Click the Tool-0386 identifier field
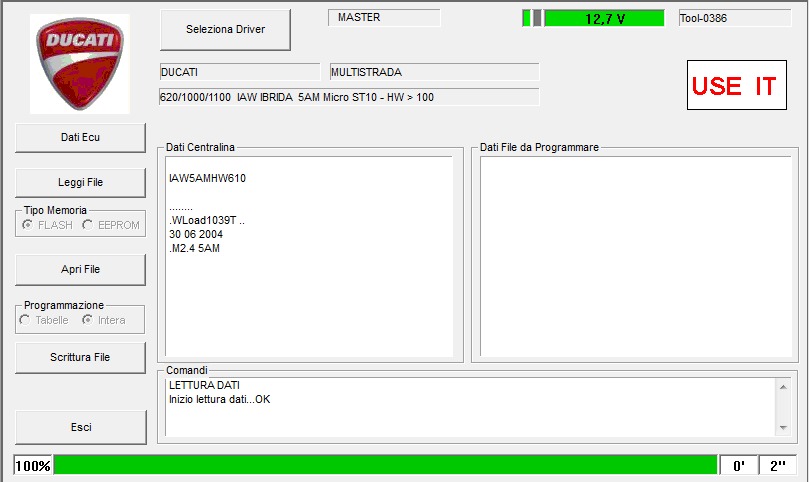 coord(734,18)
